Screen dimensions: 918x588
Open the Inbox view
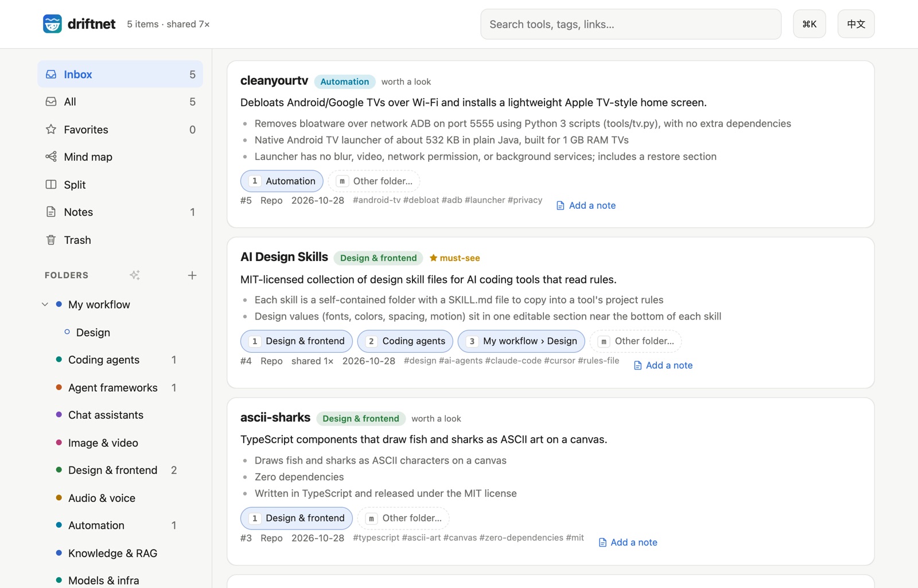pyautogui.click(x=120, y=74)
